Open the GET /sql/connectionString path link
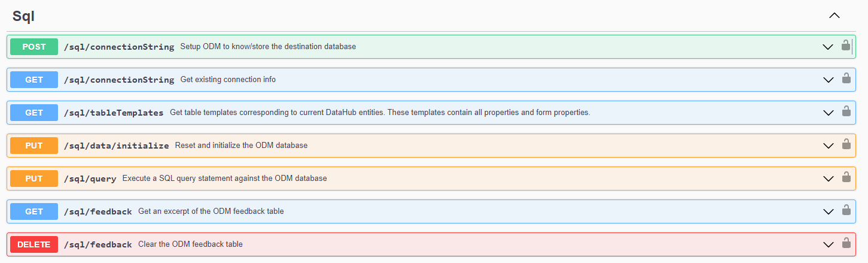 tap(119, 80)
